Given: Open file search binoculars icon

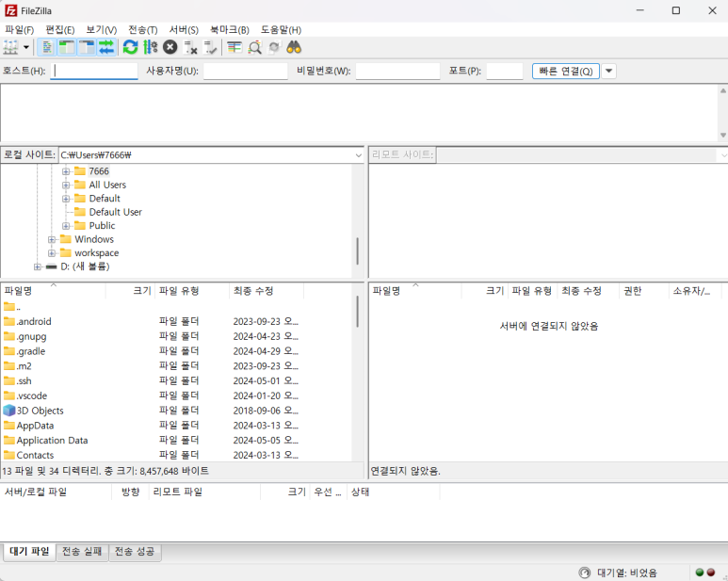Looking at the screenshot, I should click(x=295, y=47).
